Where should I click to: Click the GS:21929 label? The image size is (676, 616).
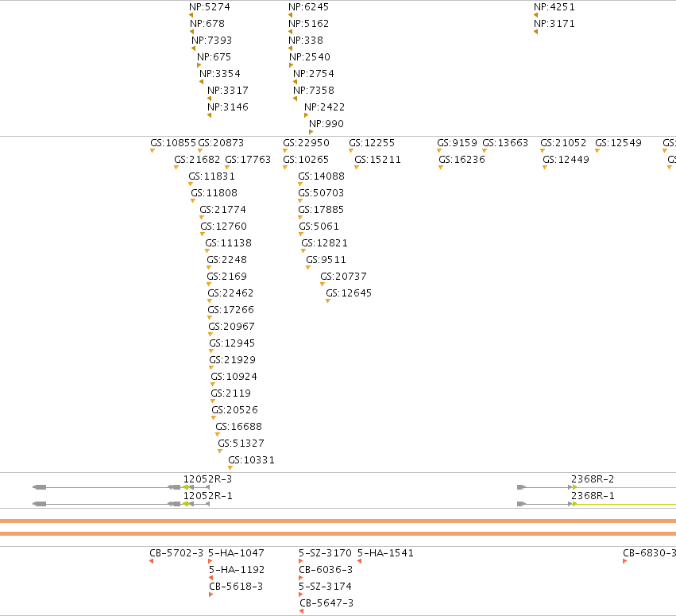click(232, 360)
